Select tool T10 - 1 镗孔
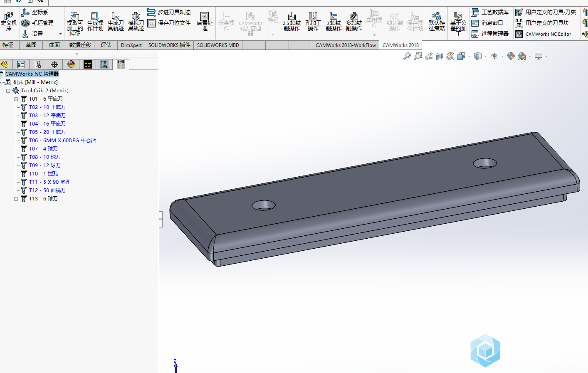The width and height of the screenshot is (588, 373). [43, 173]
